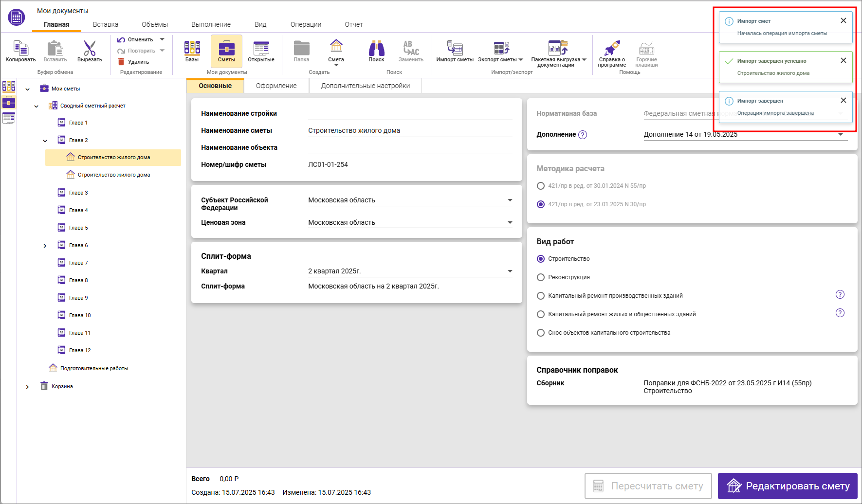Click the application logo icon
862x504 pixels.
tap(16, 18)
